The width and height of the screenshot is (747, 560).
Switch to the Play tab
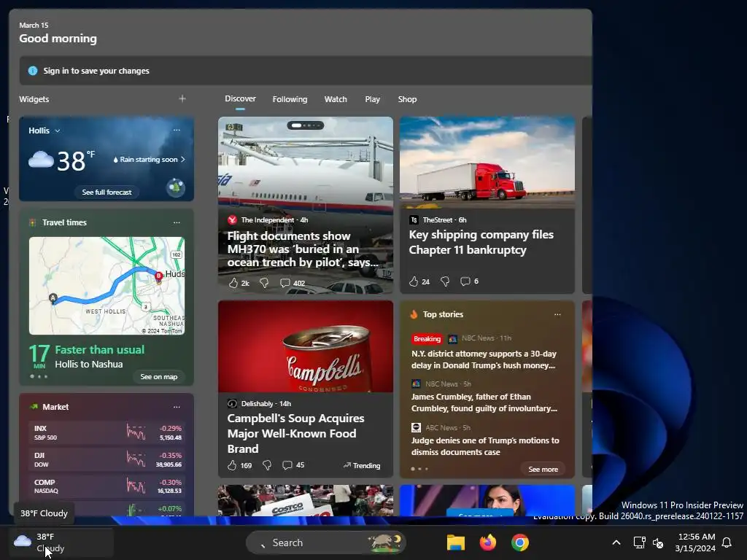[372, 99]
